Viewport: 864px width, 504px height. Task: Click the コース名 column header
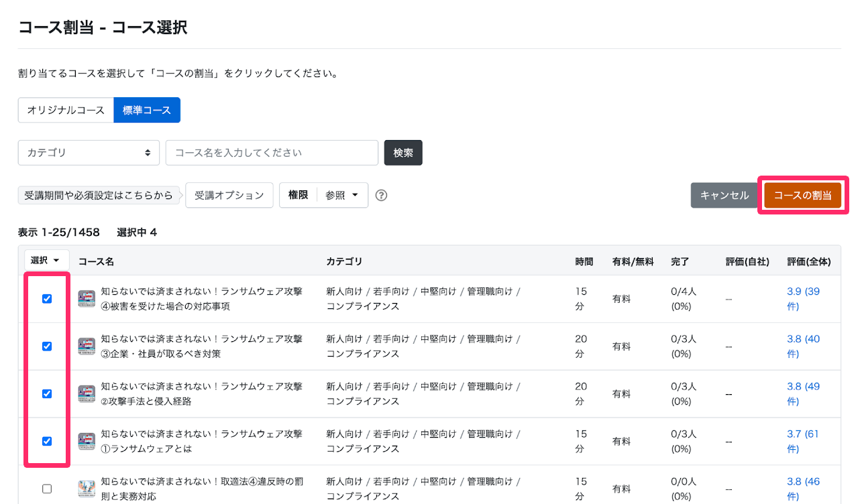click(x=96, y=261)
